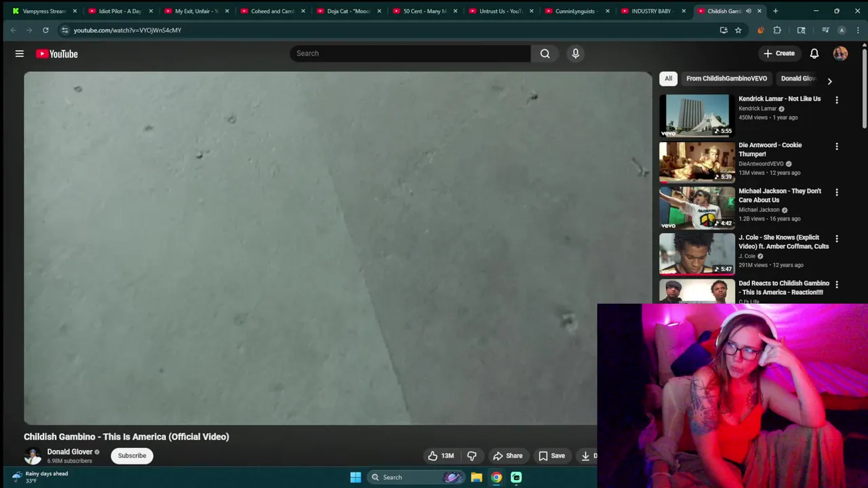Reload the page
The height and width of the screenshot is (488, 868).
(45, 30)
